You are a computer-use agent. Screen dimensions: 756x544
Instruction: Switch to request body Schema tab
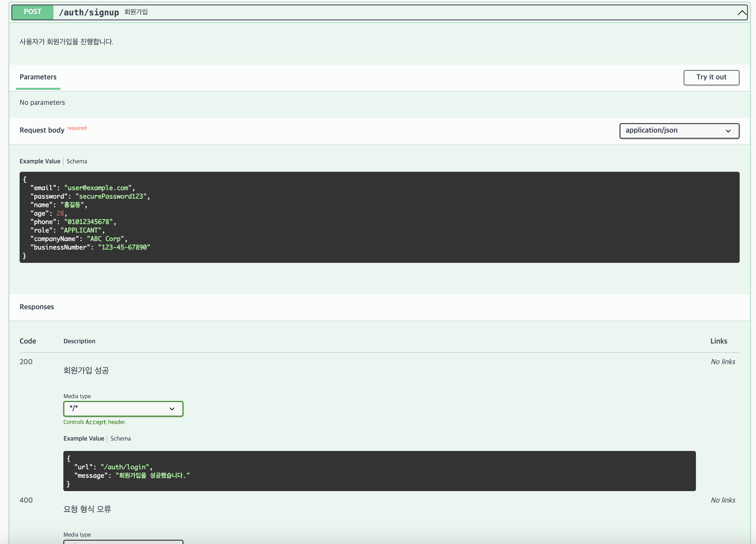[x=77, y=161]
